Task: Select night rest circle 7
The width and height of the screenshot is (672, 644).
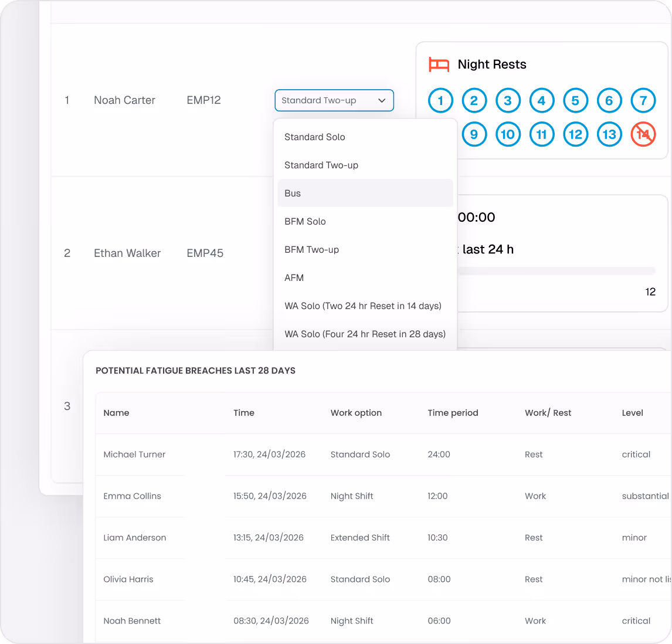Action: click(x=643, y=101)
